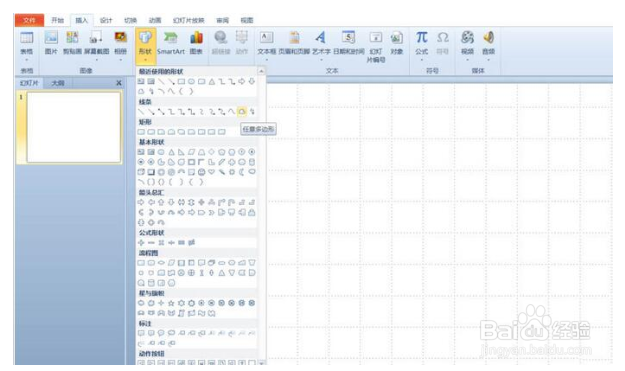Select the smiley face in 基本形状
The width and height of the screenshot is (625, 371).
pyautogui.click(x=202, y=172)
